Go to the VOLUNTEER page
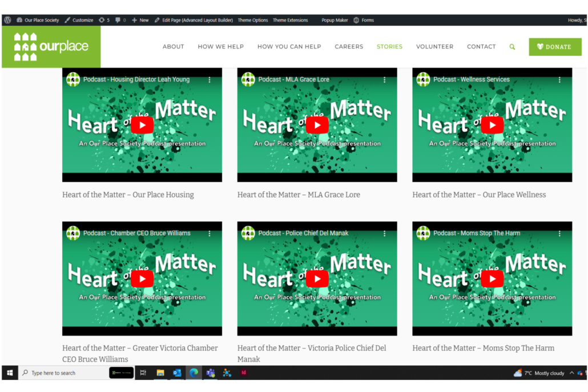Image resolution: width=588 pixels, height=392 pixels. [x=434, y=46]
